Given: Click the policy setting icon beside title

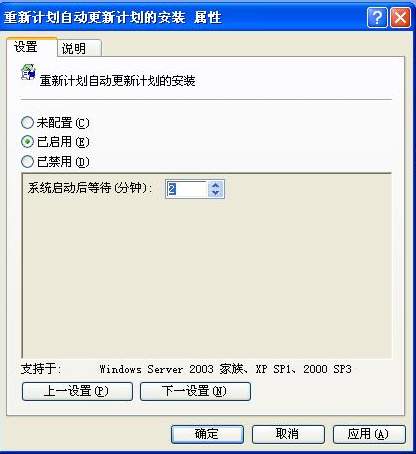Looking at the screenshot, I should [28, 72].
